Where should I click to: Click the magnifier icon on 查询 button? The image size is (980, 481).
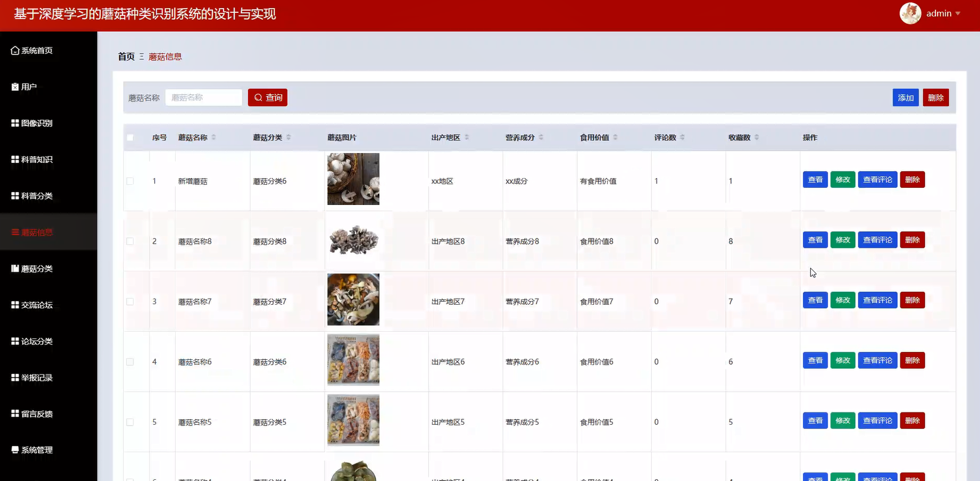pos(258,98)
